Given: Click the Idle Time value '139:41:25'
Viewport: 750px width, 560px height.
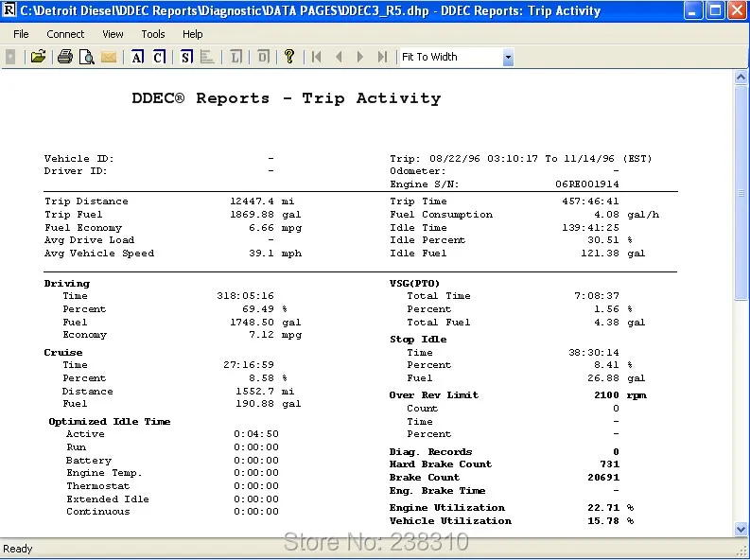Looking at the screenshot, I should click(590, 228).
